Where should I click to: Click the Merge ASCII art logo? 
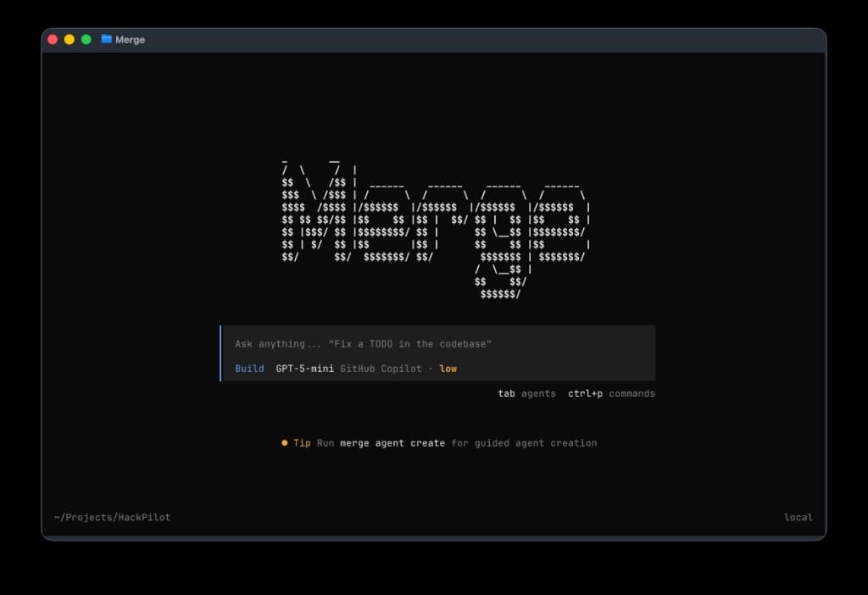(x=436, y=231)
